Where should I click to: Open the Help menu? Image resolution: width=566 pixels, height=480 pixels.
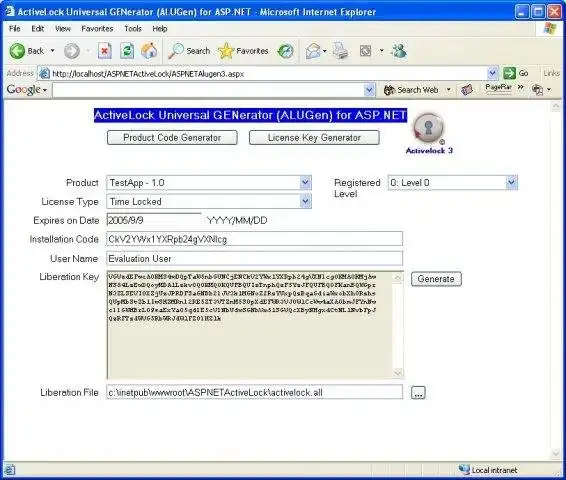[x=160, y=29]
